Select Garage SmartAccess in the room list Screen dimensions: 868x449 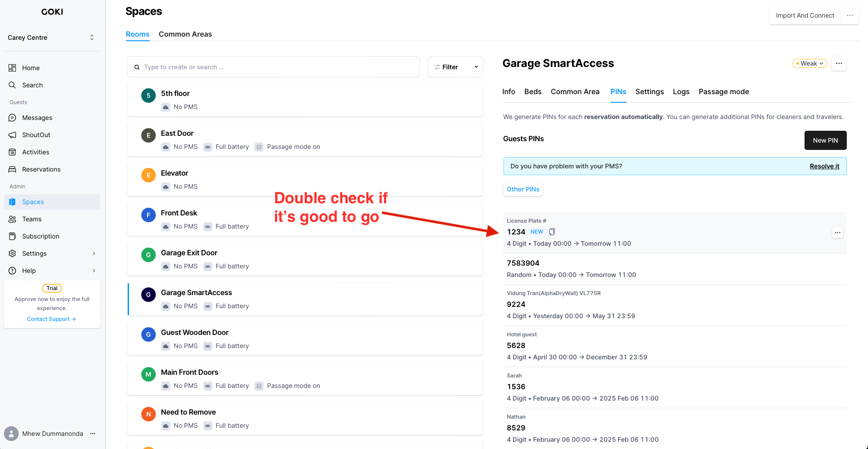[305, 299]
